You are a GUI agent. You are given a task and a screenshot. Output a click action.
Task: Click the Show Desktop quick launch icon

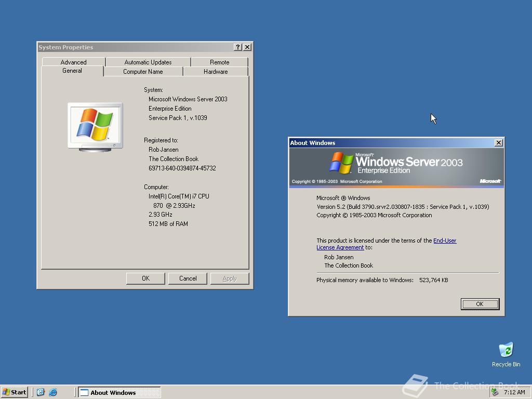point(41,392)
